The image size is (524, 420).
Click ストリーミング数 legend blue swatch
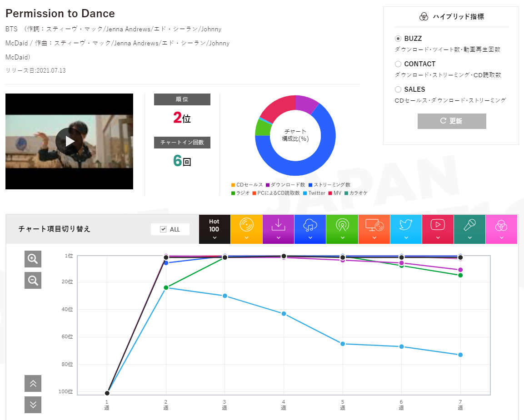(310, 185)
